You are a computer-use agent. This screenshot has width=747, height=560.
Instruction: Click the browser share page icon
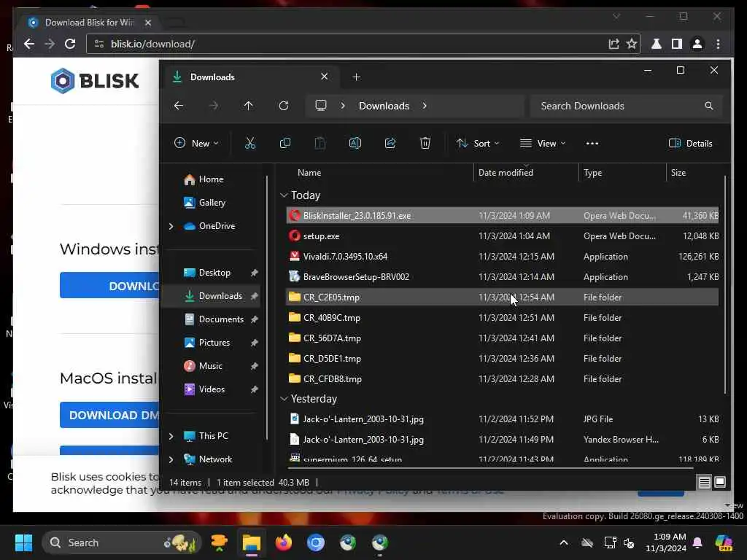coord(614,44)
